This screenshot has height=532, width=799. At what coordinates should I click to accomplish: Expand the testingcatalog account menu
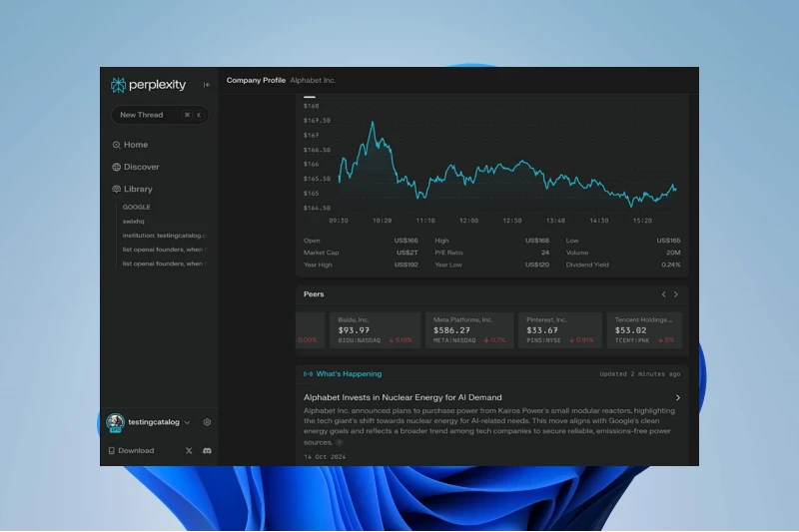(187, 422)
